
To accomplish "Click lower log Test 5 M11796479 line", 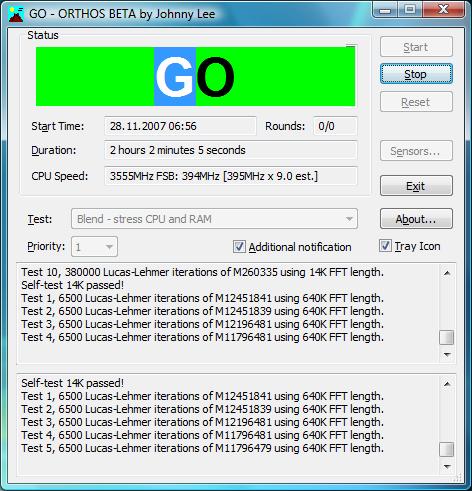I will tap(202, 448).
